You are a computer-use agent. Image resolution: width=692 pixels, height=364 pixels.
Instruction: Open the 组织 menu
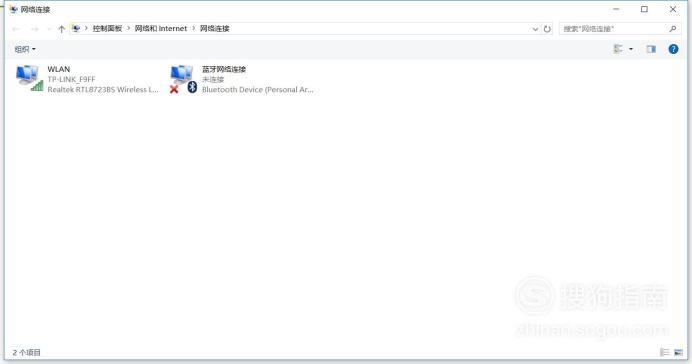tap(25, 49)
